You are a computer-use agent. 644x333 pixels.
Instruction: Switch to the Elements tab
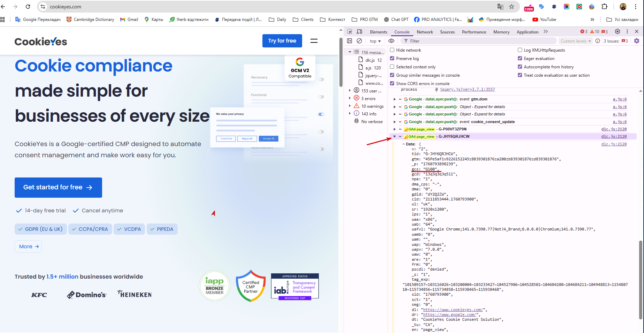(378, 32)
